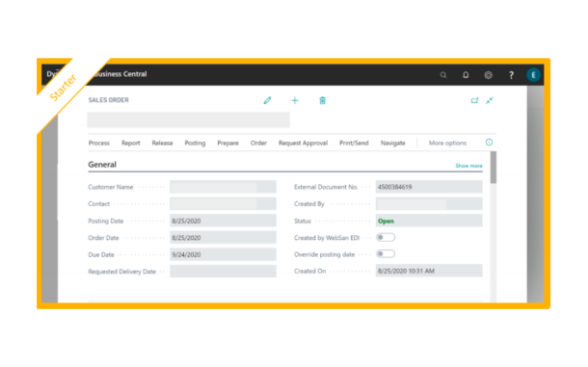The width and height of the screenshot is (588, 367).
Task: Open the search magnifier in header
Action: tap(443, 75)
